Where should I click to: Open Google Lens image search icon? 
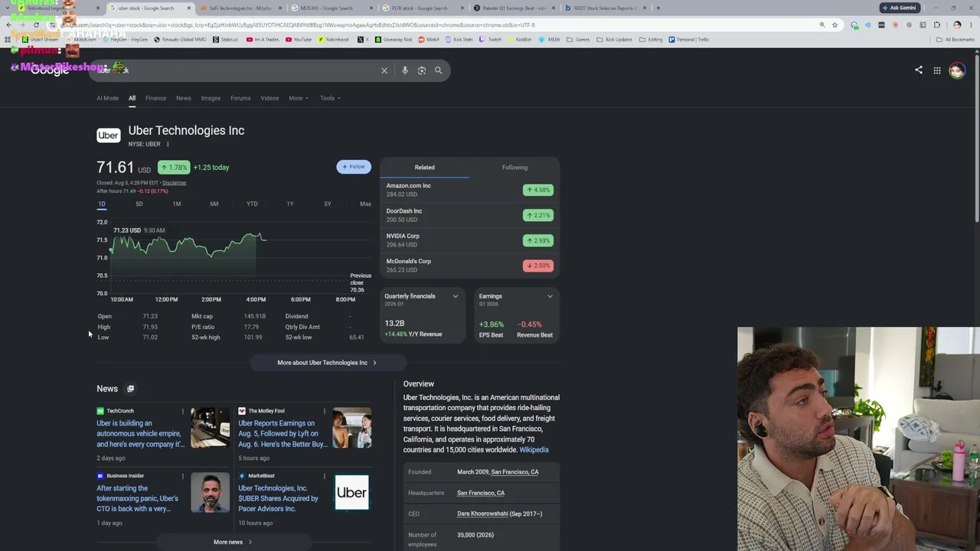(x=422, y=70)
